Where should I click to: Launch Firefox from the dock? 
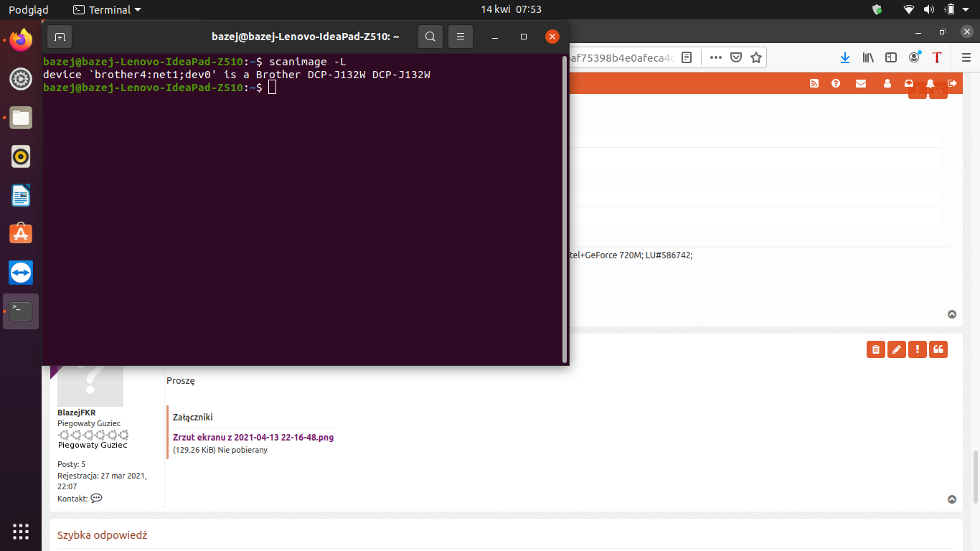coord(21,40)
